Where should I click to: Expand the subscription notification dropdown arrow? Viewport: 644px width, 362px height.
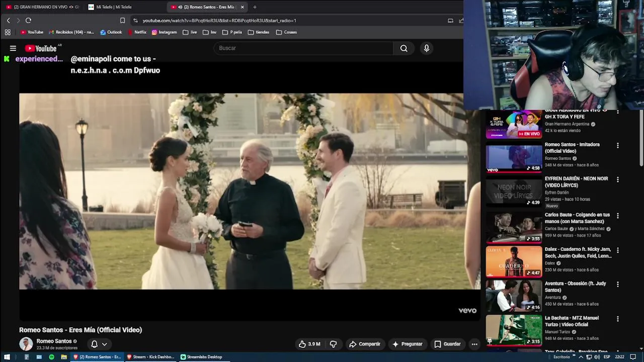pos(105,344)
